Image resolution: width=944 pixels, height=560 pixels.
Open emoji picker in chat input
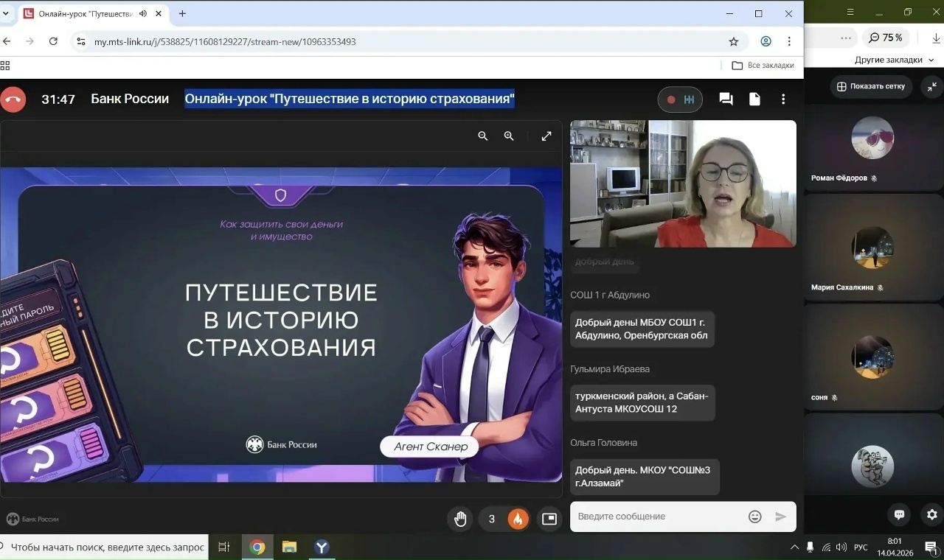click(x=754, y=517)
